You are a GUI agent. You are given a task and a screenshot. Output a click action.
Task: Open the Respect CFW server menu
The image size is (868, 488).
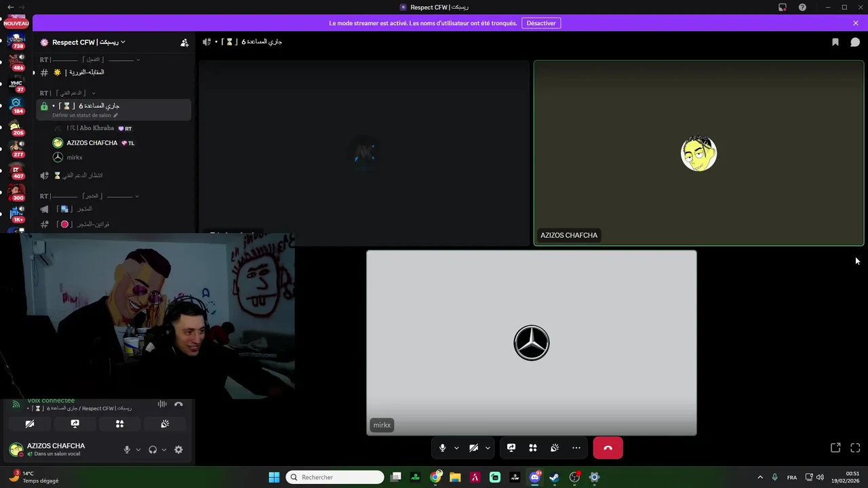pos(88,42)
